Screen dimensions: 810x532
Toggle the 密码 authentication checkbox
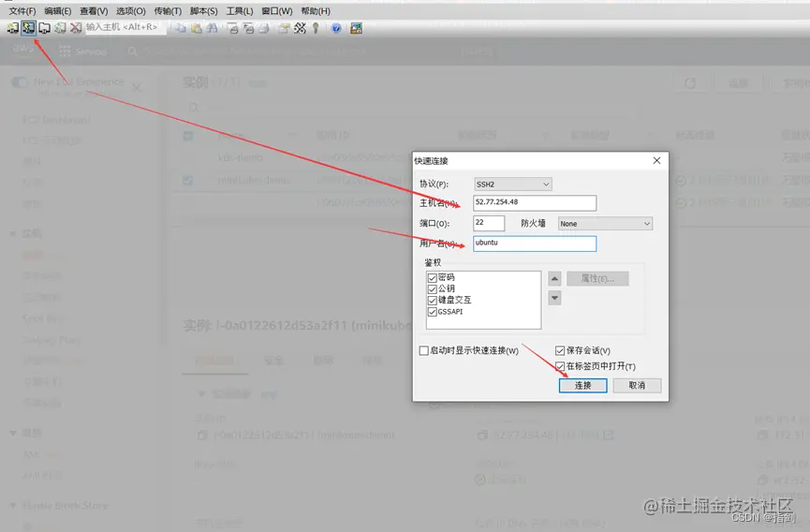point(433,278)
